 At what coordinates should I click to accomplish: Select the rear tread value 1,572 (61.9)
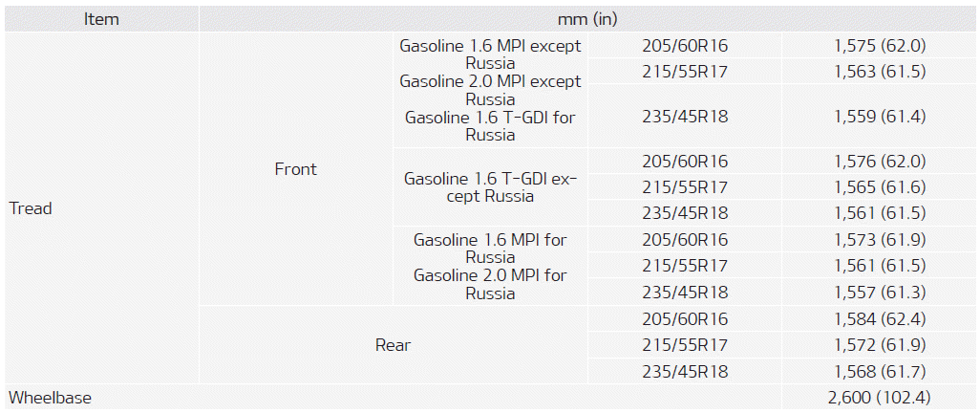point(880,345)
